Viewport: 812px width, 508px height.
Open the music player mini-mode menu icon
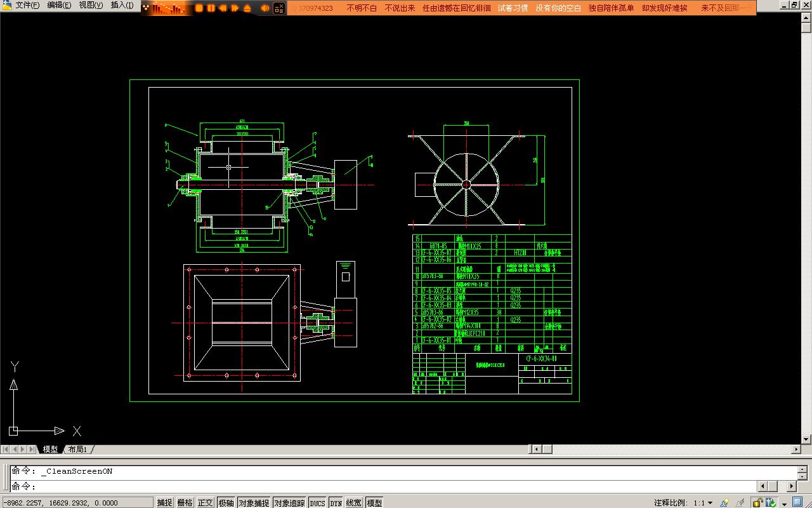[x=278, y=8]
